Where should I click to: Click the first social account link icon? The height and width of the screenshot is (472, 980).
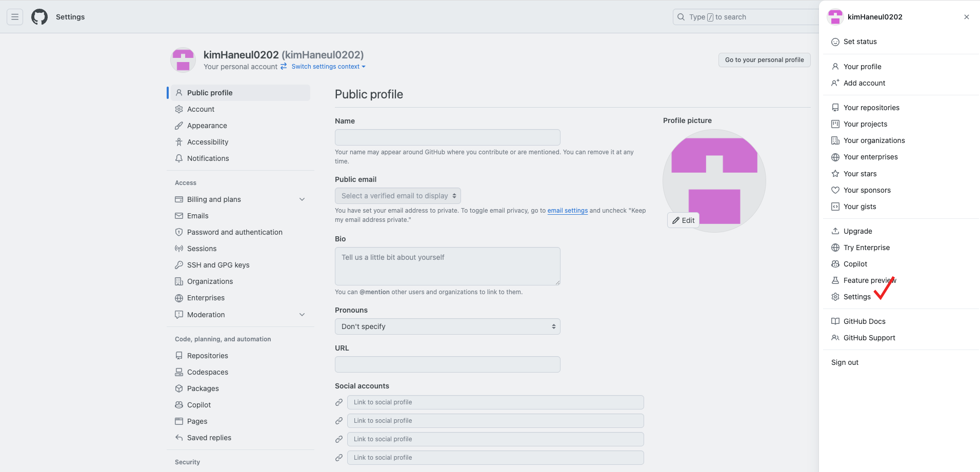point(339,402)
